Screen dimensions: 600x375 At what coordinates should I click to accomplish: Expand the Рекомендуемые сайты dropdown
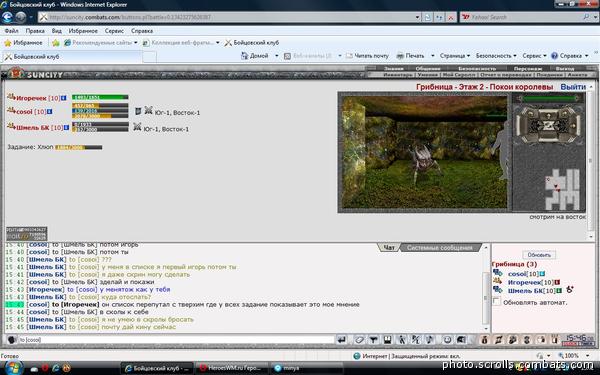coord(135,43)
